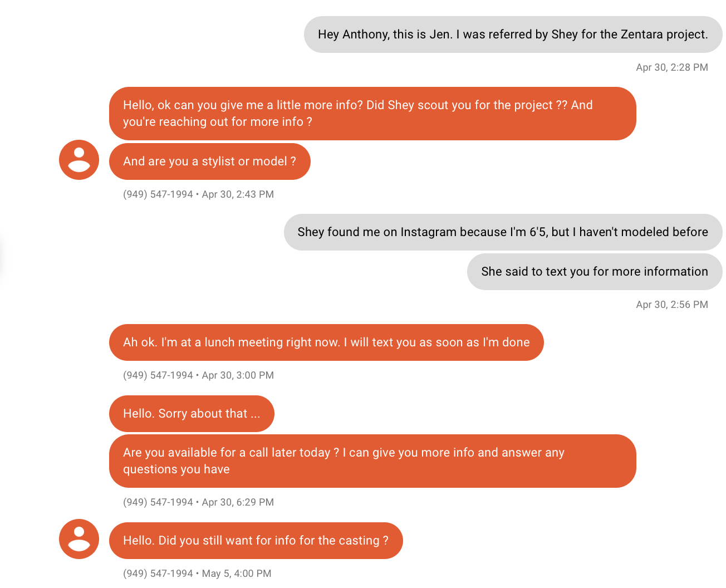
Task: Select 'And are you a stylist or model ?' bubble
Action: tap(210, 161)
